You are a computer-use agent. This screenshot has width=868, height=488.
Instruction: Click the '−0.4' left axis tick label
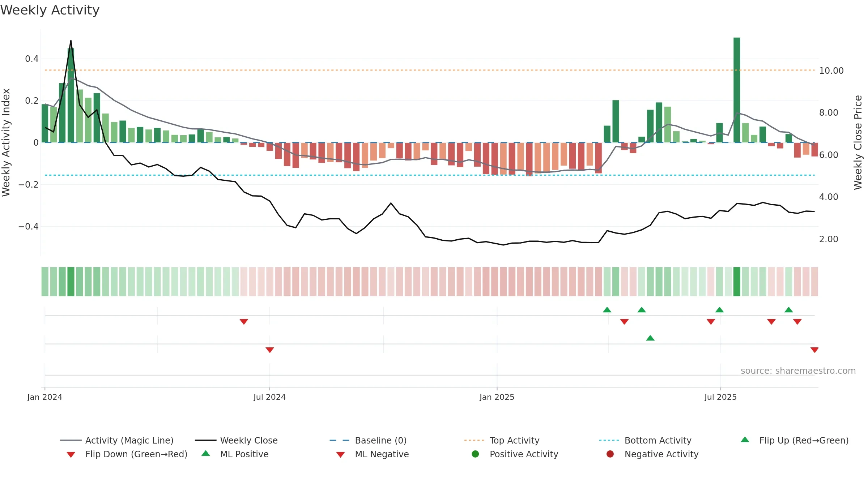click(28, 227)
